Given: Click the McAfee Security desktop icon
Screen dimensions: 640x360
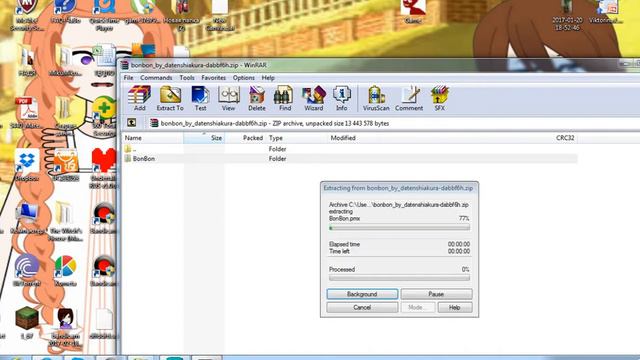Looking at the screenshot, I should click(x=27, y=15).
